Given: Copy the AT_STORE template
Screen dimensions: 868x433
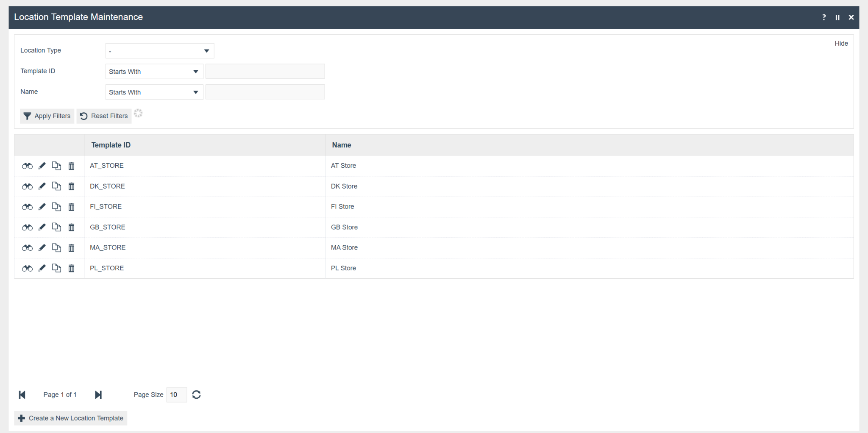Looking at the screenshot, I should [x=56, y=166].
